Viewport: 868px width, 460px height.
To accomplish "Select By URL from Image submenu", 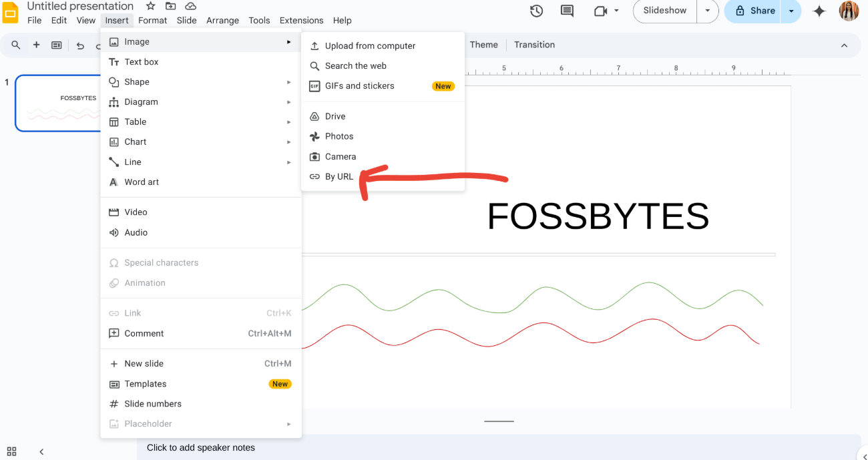I will (339, 177).
